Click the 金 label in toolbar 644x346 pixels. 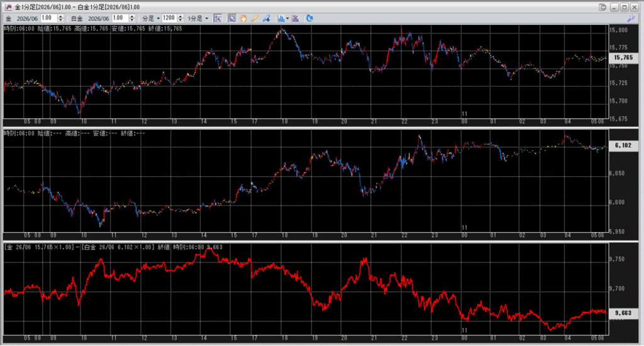(x=9, y=18)
